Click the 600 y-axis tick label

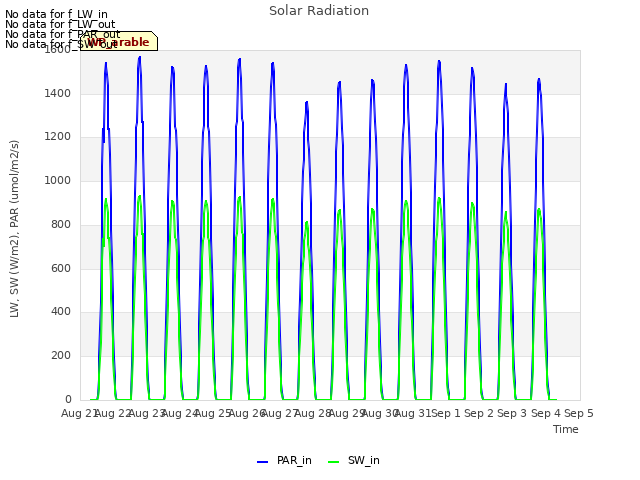point(61,268)
